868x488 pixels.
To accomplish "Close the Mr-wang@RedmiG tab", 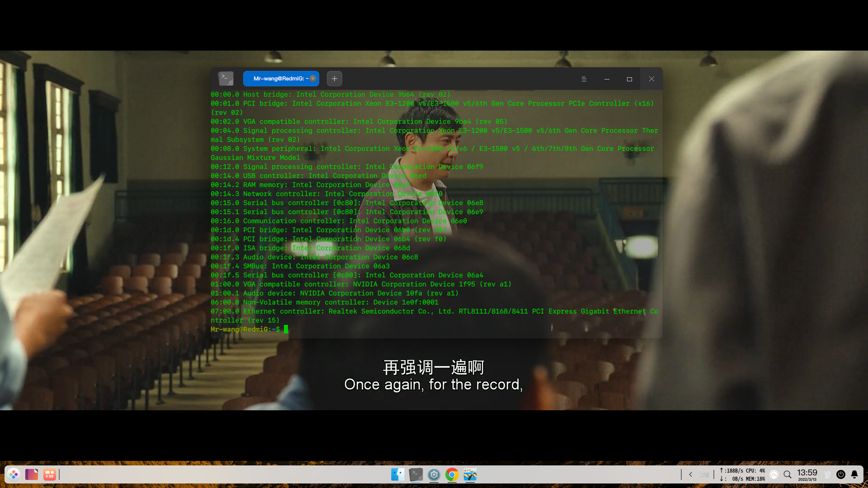I will coord(312,78).
